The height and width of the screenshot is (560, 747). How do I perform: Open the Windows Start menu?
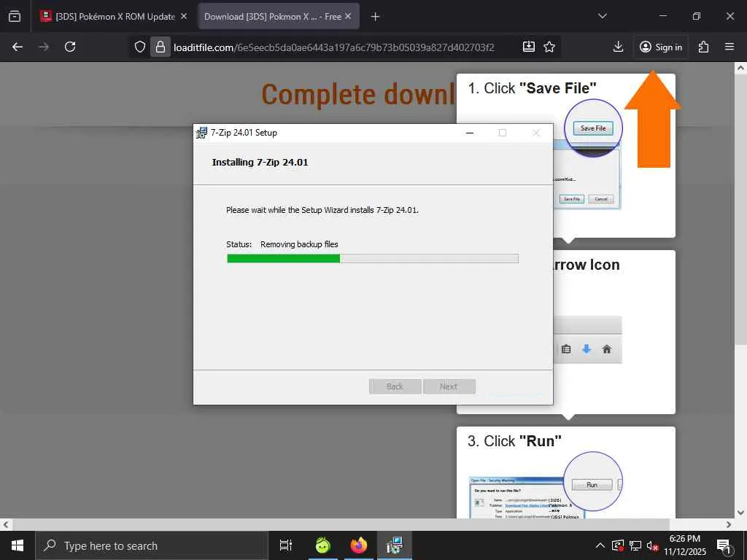tap(18, 545)
